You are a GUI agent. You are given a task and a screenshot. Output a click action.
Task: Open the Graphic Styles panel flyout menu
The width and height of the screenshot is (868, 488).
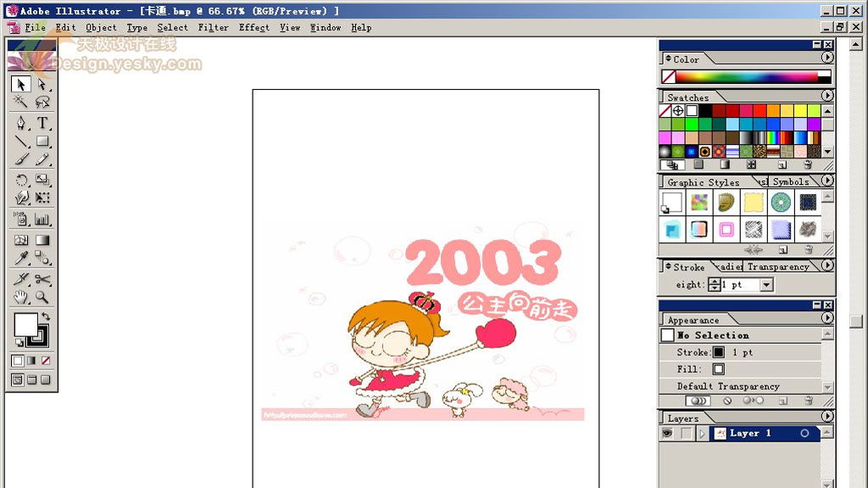(x=827, y=180)
